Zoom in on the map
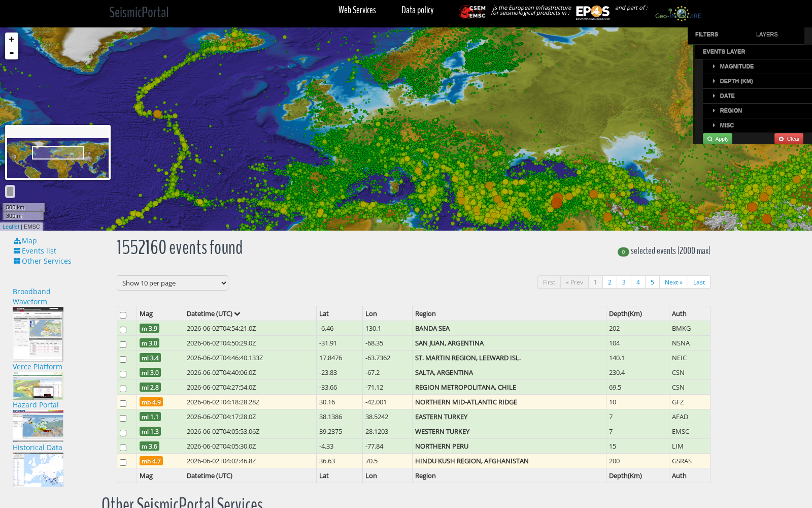This screenshot has height=508, width=812. coord(12,39)
